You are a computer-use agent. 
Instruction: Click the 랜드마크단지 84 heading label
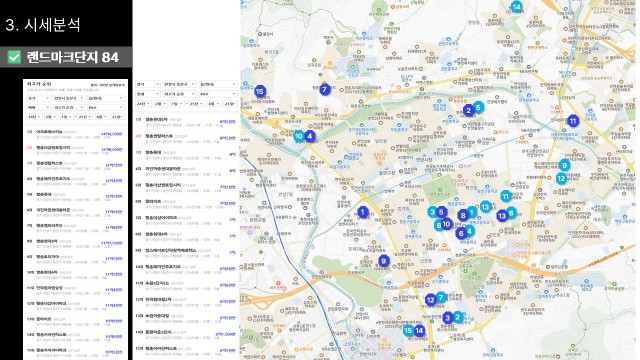click(x=73, y=57)
